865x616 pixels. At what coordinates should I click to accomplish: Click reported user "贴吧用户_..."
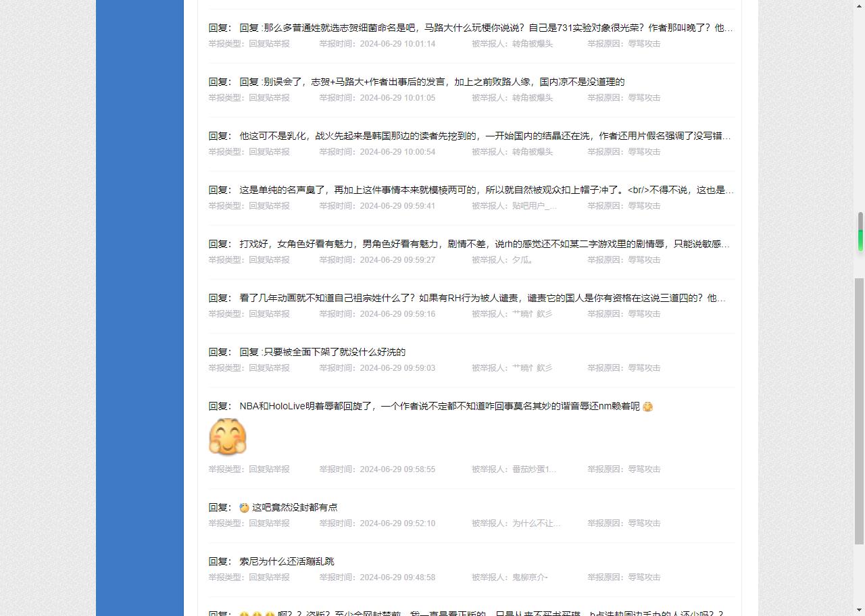pos(534,206)
